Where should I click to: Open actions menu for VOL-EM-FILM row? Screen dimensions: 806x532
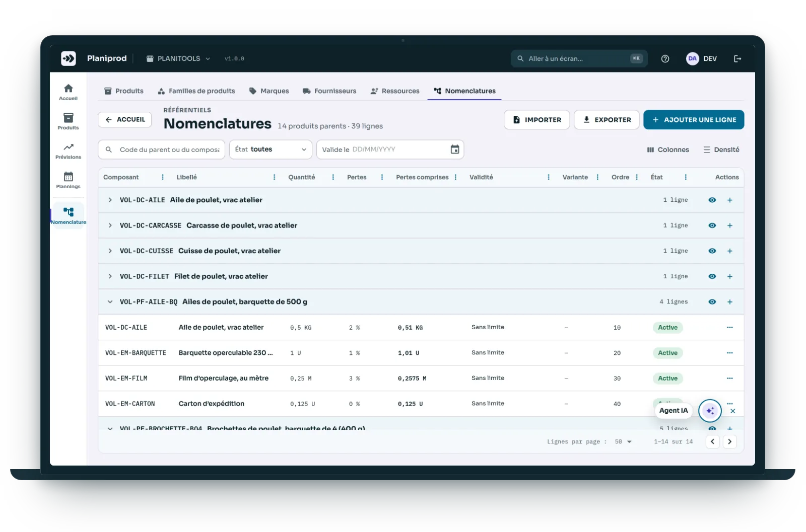[x=729, y=378]
